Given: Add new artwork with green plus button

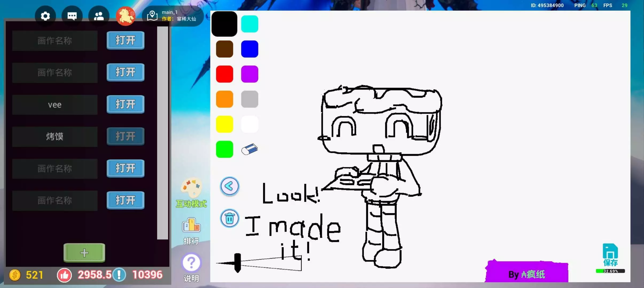Looking at the screenshot, I should click(x=84, y=253).
